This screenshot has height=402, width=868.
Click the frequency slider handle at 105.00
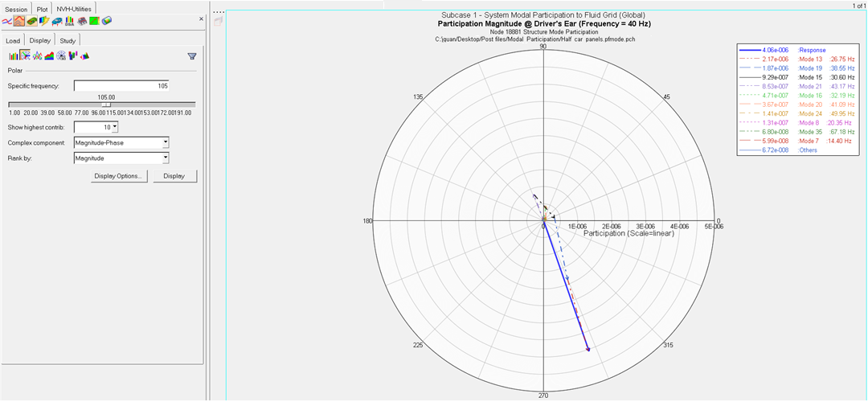point(108,104)
